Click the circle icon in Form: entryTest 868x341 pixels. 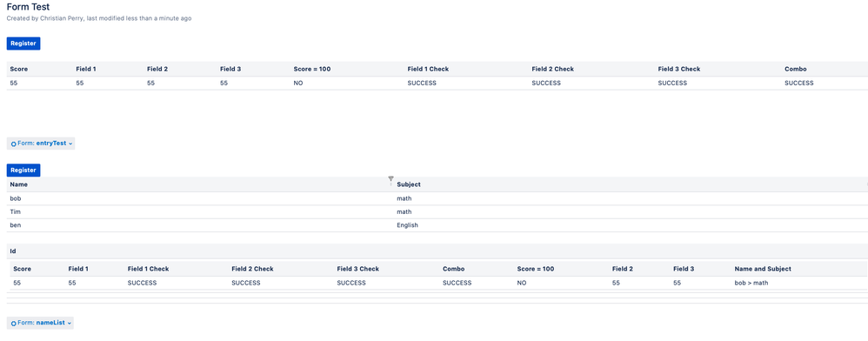tap(13, 144)
